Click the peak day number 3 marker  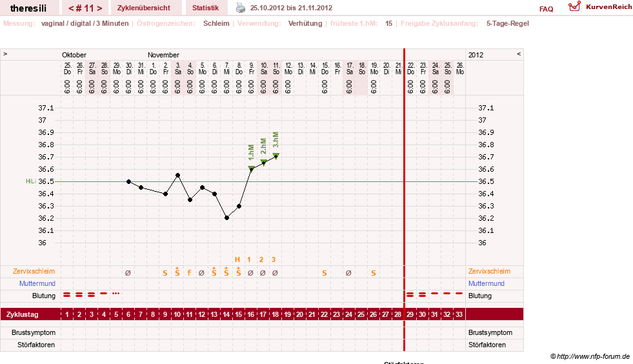[274, 259]
